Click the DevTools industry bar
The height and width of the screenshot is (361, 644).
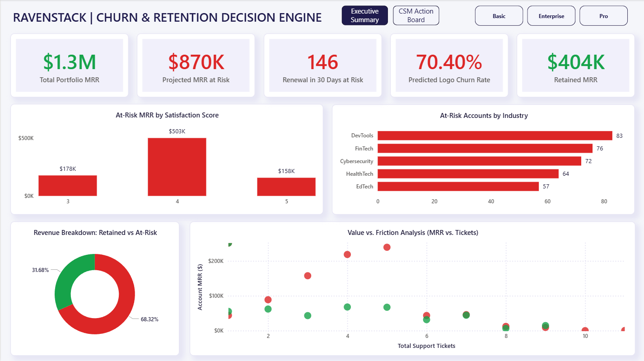coord(495,136)
